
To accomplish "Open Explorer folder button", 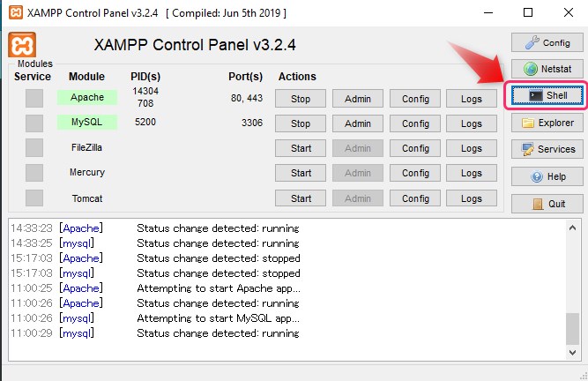I will 547,123.
